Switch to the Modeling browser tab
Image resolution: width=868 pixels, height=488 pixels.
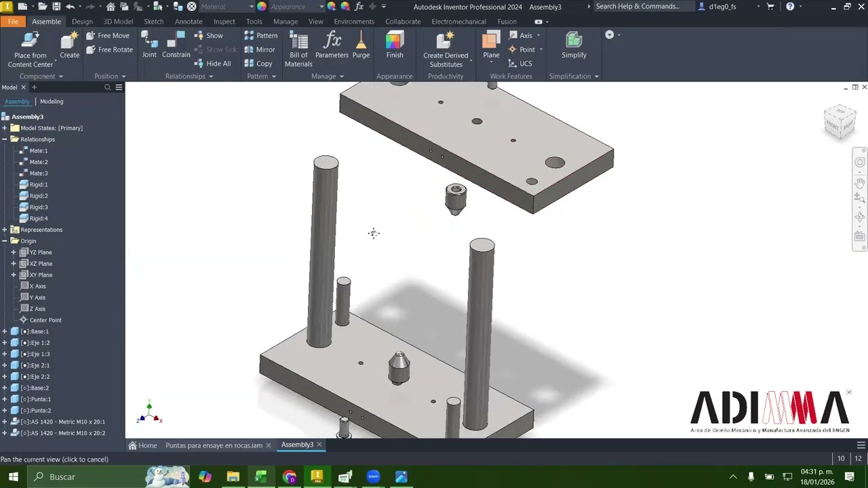[x=52, y=102]
